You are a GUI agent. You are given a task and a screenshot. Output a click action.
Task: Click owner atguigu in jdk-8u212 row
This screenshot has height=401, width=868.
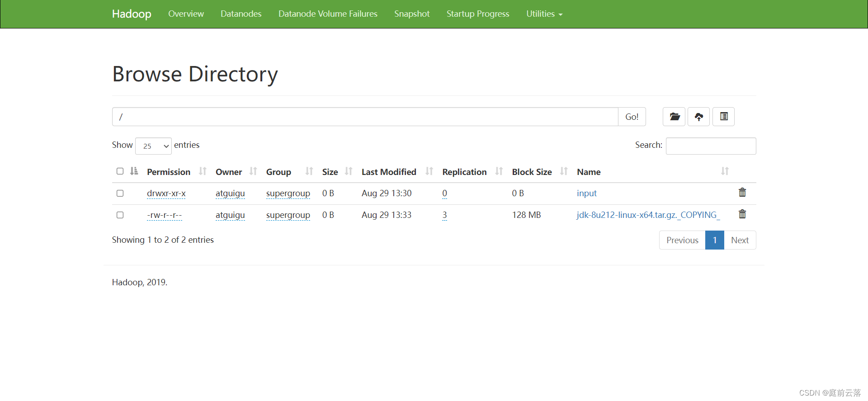230,215
